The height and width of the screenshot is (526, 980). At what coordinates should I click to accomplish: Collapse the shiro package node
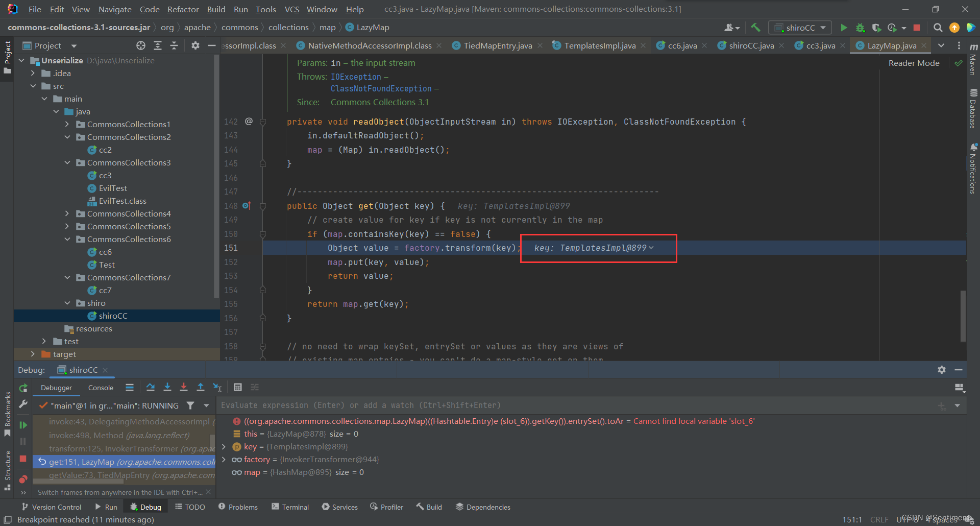67,303
